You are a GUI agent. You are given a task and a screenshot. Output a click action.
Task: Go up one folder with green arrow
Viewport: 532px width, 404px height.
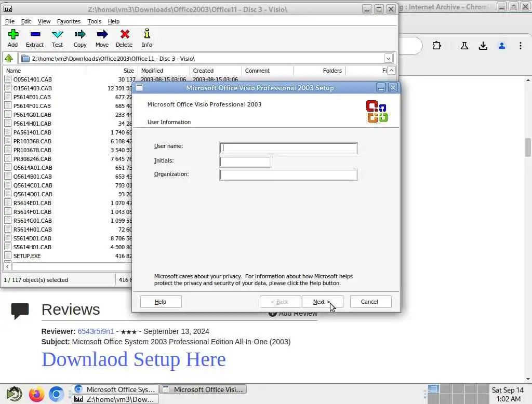(x=9, y=58)
